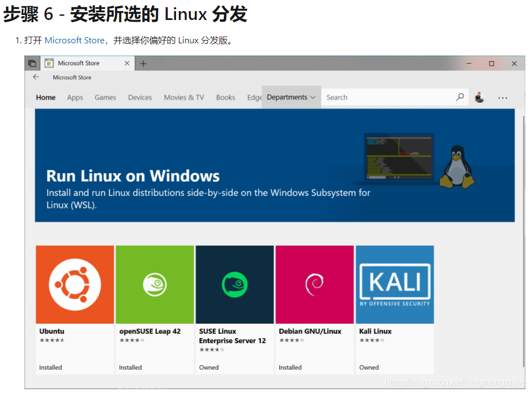This screenshot has height=393, width=532.
Task: Click the vertical scrollbar of the Store window
Action: 524,241
